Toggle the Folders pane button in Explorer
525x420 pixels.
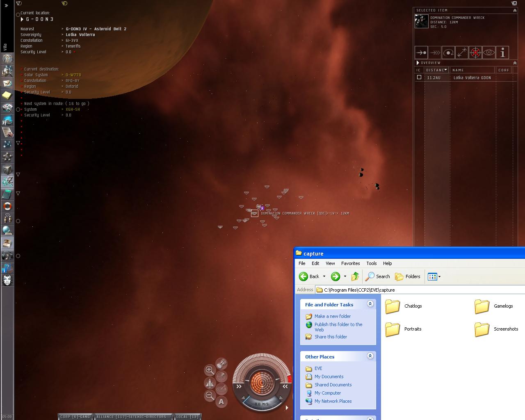[x=408, y=276]
